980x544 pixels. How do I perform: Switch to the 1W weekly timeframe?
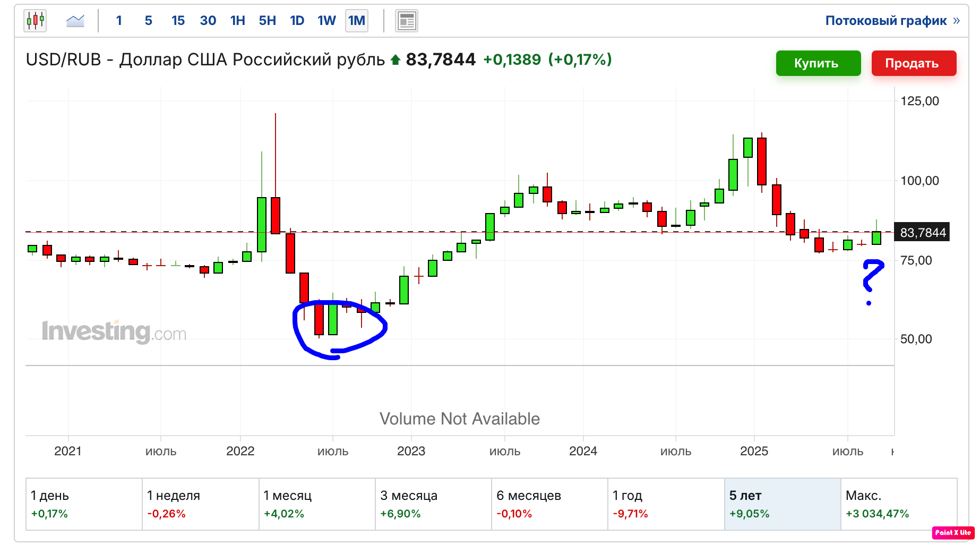pos(326,21)
